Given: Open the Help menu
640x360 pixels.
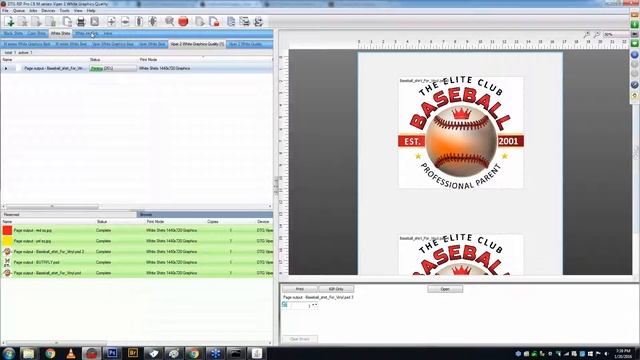Looking at the screenshot, I should pyautogui.click(x=91, y=11).
